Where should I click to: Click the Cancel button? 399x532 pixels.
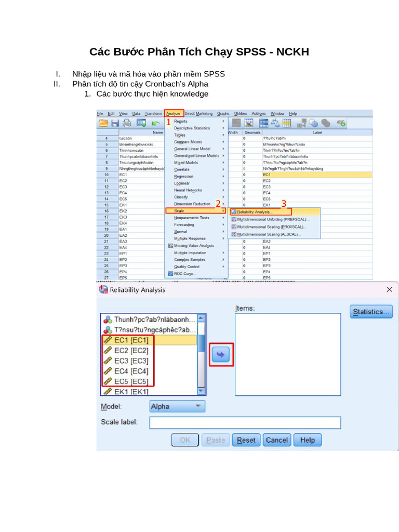(x=276, y=440)
